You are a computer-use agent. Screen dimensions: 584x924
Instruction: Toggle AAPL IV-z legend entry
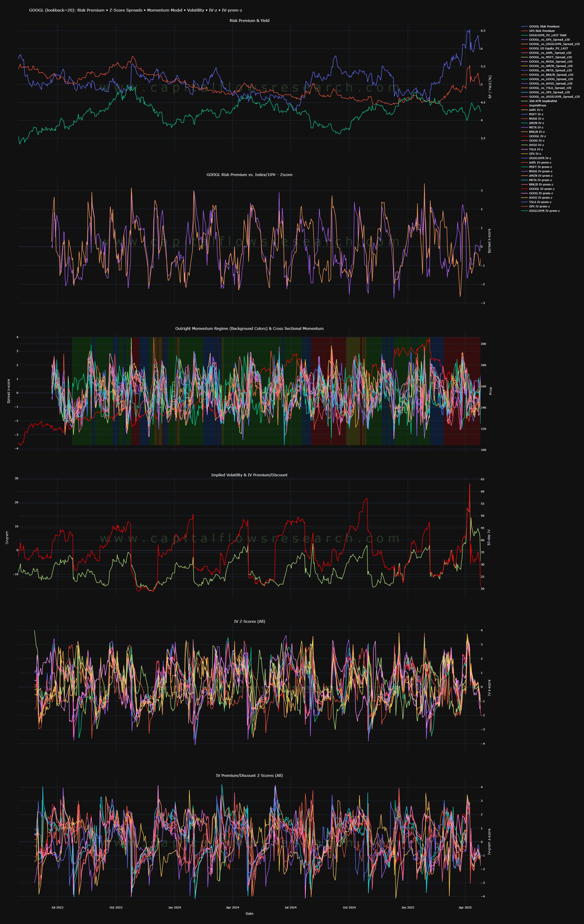(532, 110)
